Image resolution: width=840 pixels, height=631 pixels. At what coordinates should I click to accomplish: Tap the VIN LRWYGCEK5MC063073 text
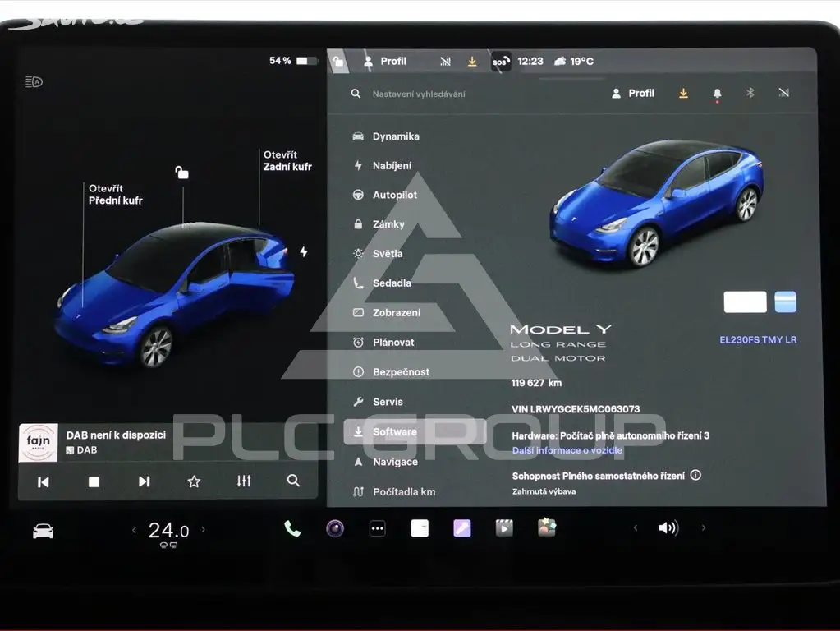click(x=576, y=409)
